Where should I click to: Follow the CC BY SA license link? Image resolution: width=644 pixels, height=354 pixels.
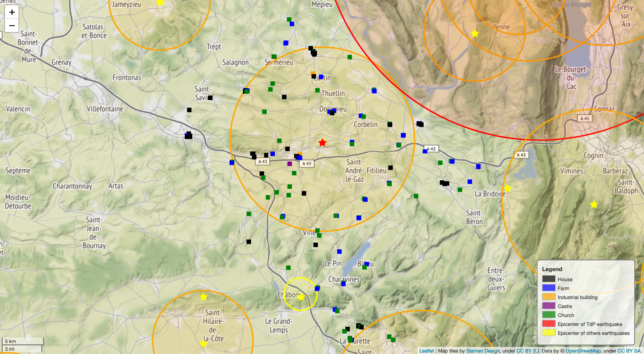[x=629, y=351]
